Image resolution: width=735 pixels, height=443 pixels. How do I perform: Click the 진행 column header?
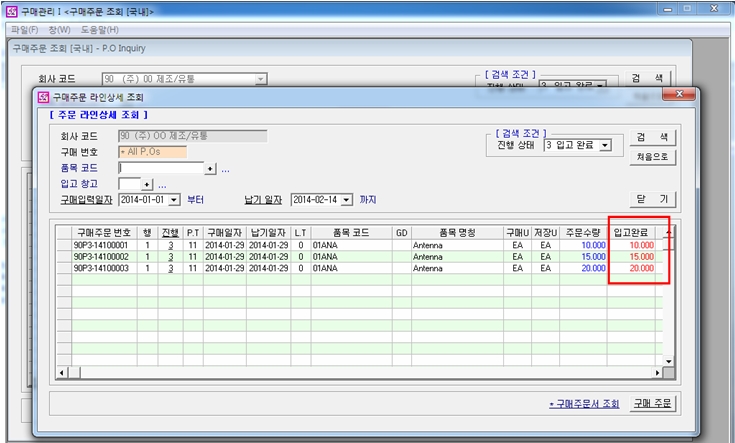click(170, 233)
